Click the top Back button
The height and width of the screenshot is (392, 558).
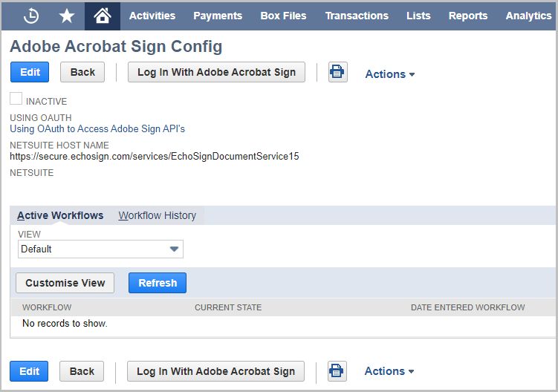pos(82,72)
